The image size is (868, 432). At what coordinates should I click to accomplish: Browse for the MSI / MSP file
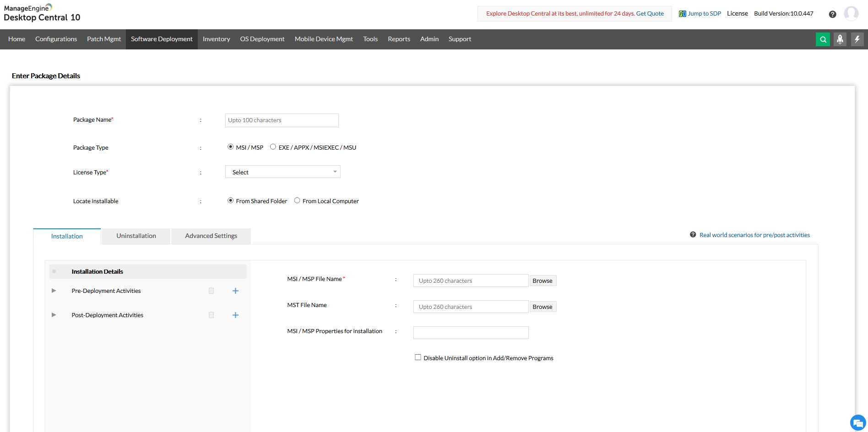542,280
